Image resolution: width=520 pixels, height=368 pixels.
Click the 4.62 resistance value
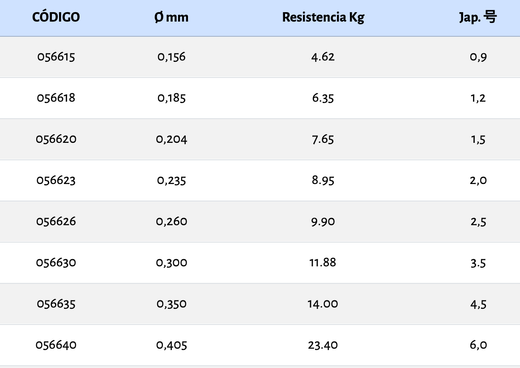tap(323, 57)
